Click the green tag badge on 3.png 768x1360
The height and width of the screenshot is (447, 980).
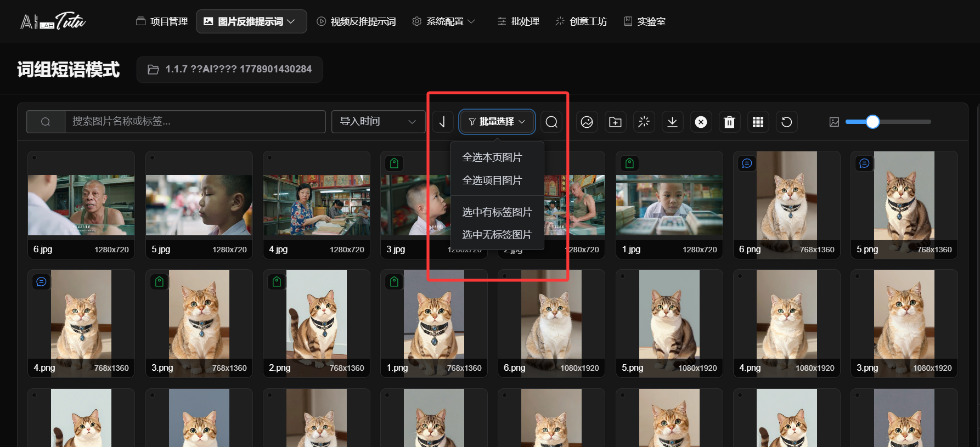[159, 281]
